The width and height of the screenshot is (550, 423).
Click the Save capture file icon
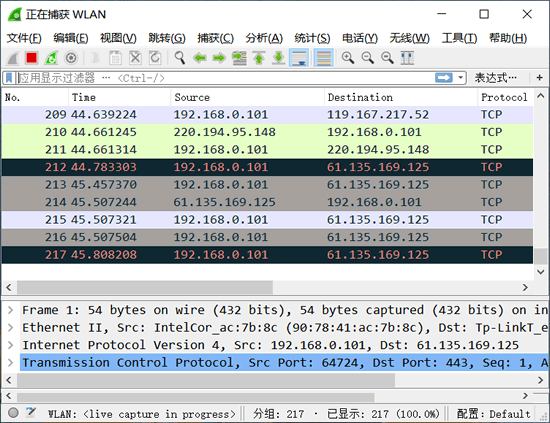point(115,58)
